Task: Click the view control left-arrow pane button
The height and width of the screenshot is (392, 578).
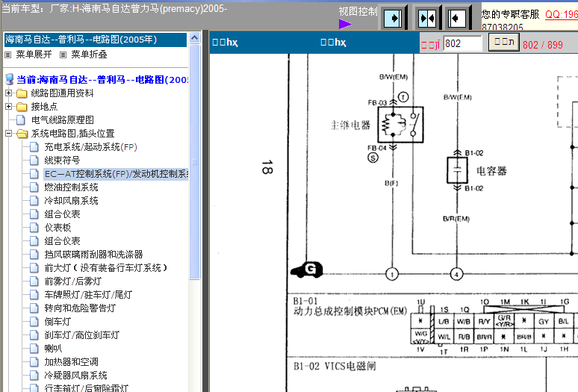Action: pyautogui.click(x=458, y=17)
